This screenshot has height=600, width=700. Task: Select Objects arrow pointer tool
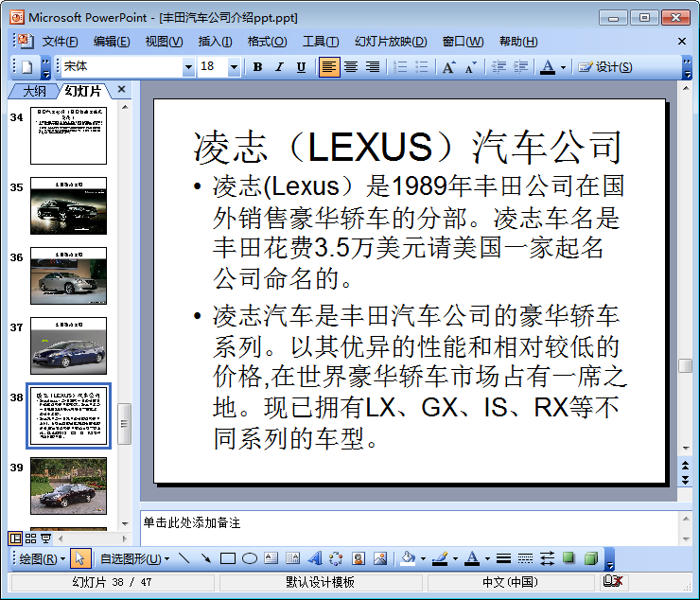point(80,558)
